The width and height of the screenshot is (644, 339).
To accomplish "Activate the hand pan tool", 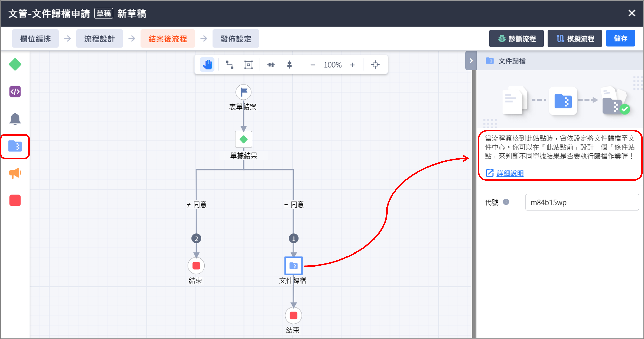I will click(207, 65).
